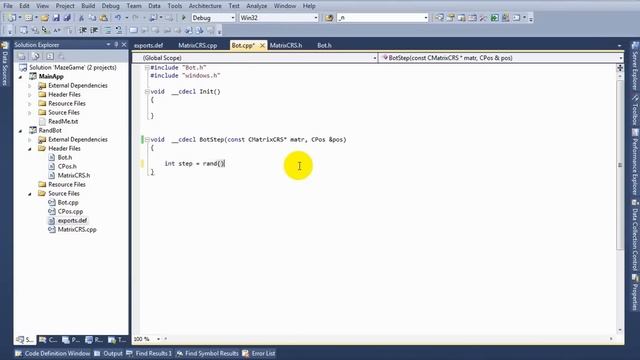The width and height of the screenshot is (640, 360).
Task: Open the Architecture menu
Action: point(205,6)
